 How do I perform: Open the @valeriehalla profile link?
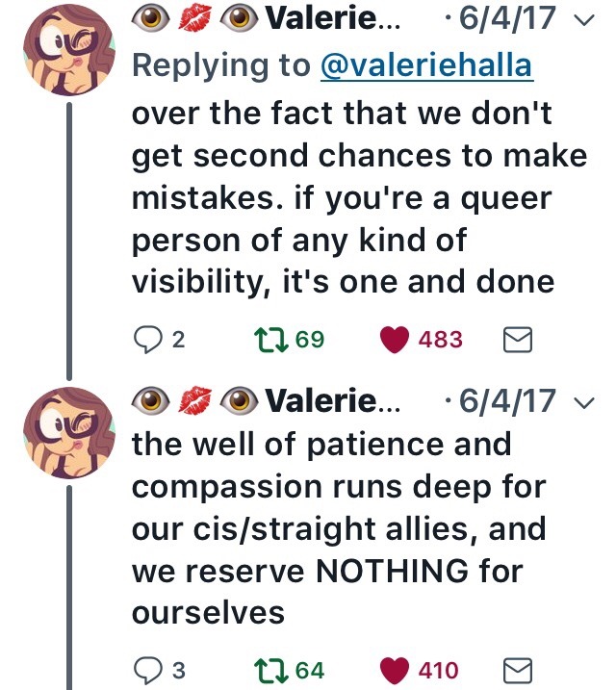pyautogui.click(x=427, y=65)
